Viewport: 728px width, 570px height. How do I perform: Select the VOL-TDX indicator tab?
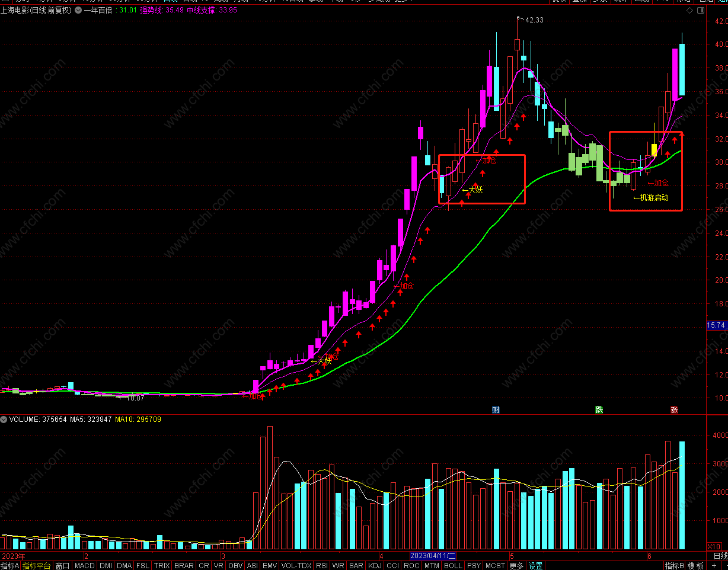click(296, 566)
